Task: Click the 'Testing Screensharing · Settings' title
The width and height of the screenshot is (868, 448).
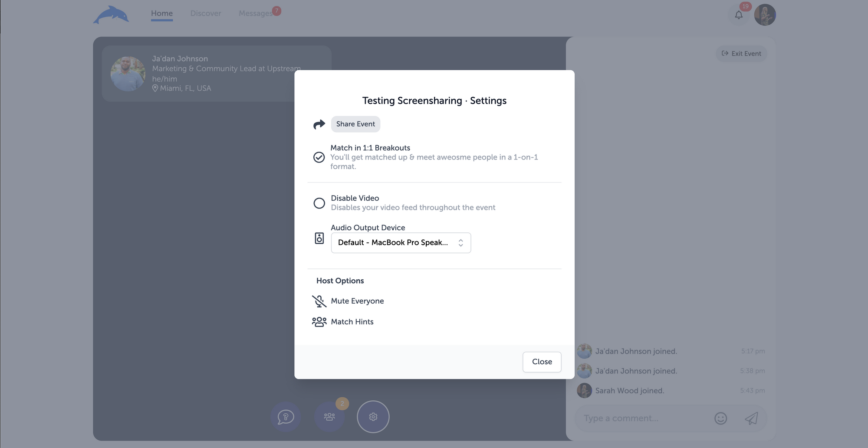Action: [434, 101]
